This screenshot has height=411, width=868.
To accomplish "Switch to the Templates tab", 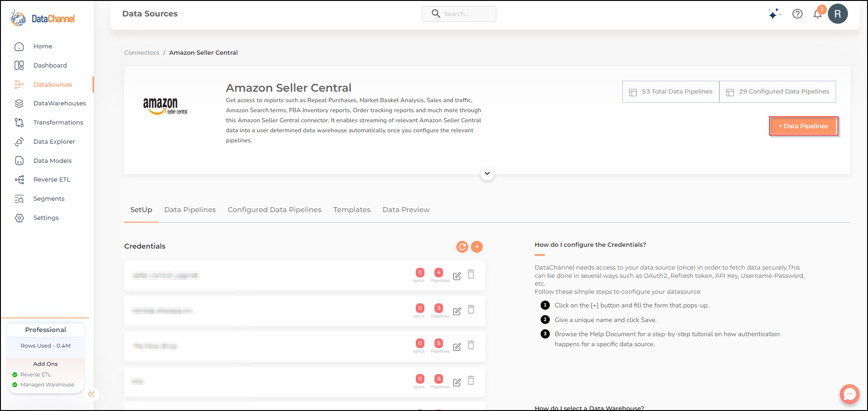I will [x=351, y=210].
